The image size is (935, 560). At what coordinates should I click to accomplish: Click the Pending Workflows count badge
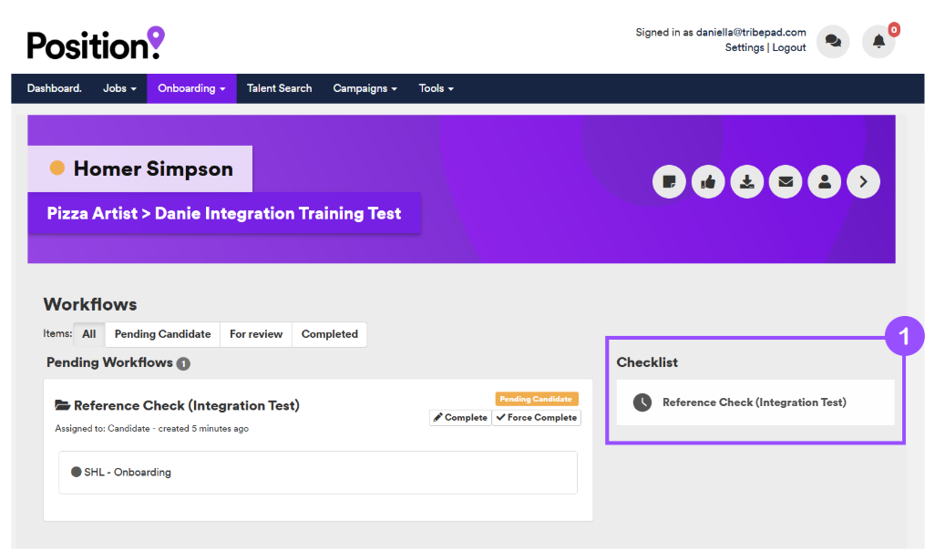[x=184, y=363]
